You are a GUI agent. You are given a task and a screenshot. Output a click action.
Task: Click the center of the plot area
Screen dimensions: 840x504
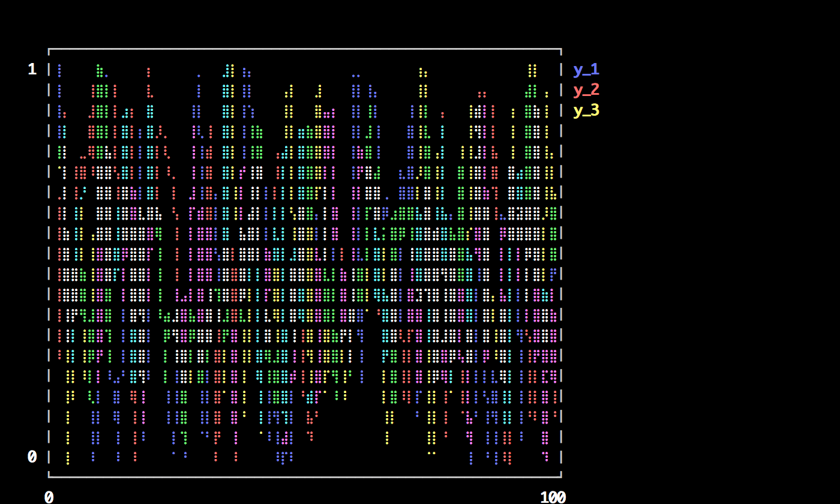point(305,263)
